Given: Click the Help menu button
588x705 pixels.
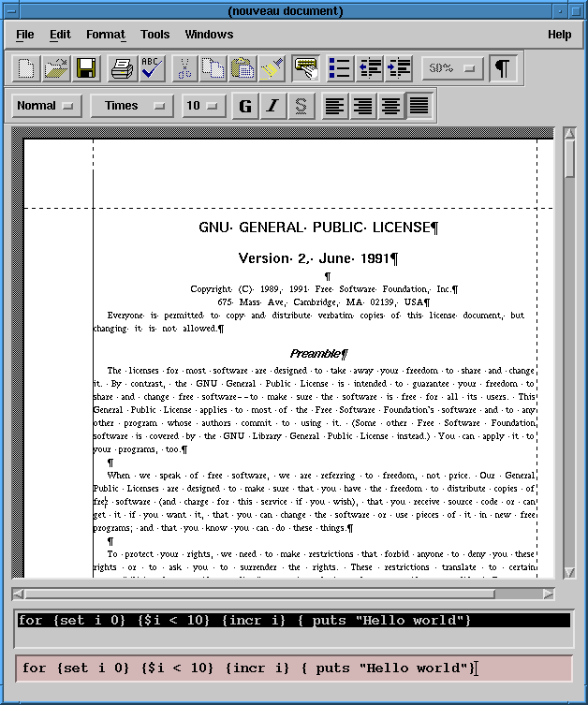Looking at the screenshot, I should 559,35.
